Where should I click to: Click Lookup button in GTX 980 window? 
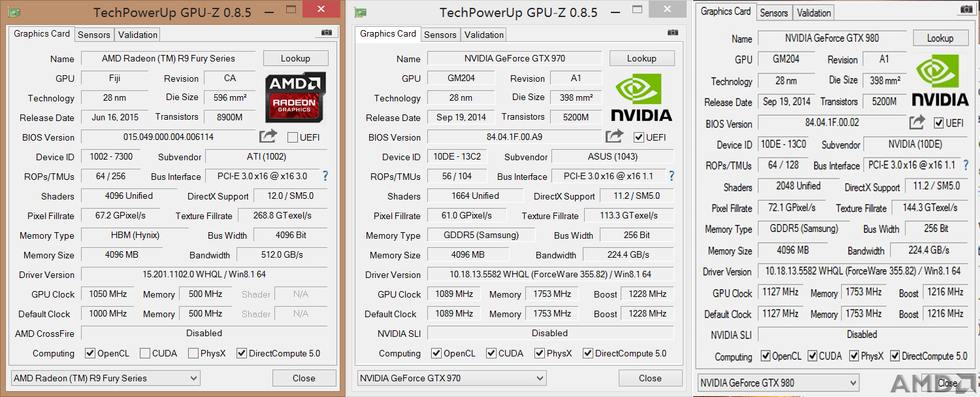coord(940,38)
